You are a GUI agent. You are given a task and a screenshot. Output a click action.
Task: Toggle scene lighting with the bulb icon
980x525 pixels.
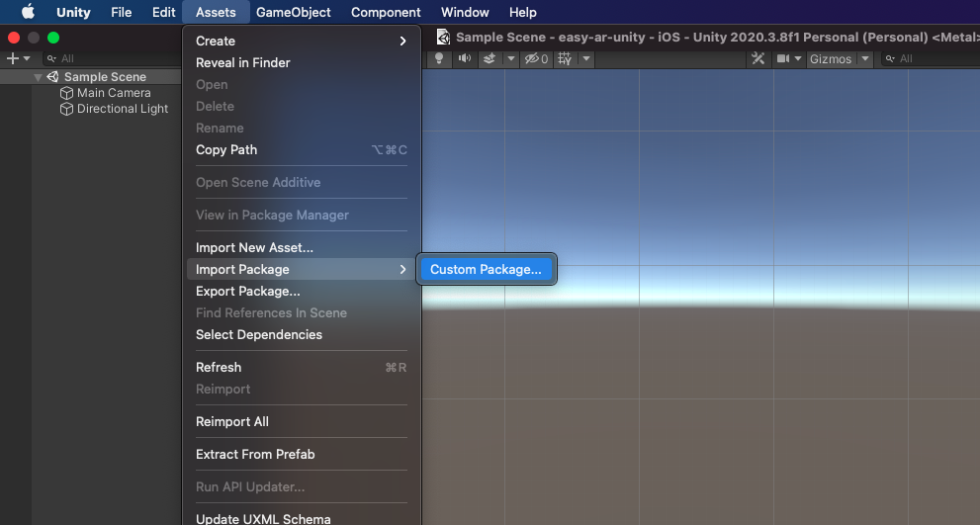coord(439,58)
